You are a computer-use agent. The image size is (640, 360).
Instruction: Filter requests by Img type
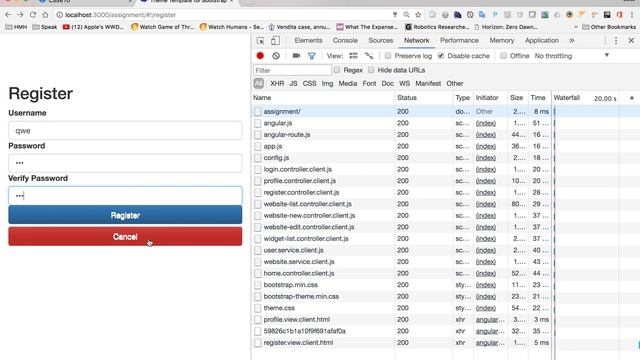(x=327, y=83)
